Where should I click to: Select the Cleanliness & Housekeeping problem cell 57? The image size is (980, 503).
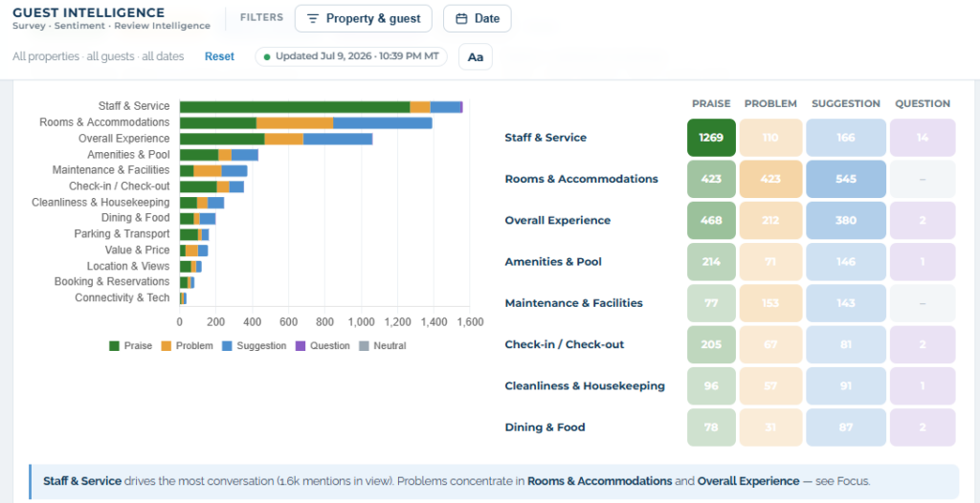tap(770, 386)
